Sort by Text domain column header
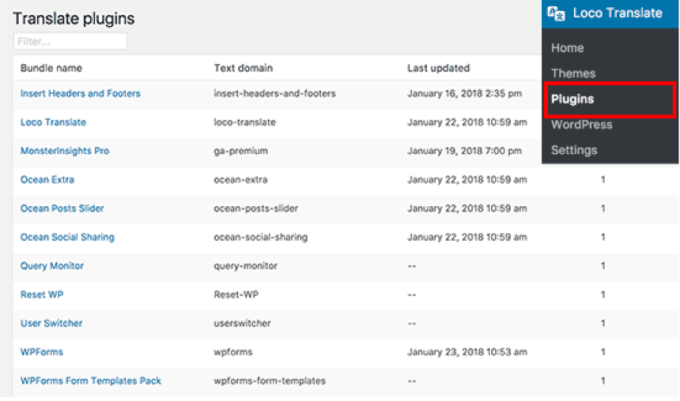The width and height of the screenshot is (680, 401). 243,68
